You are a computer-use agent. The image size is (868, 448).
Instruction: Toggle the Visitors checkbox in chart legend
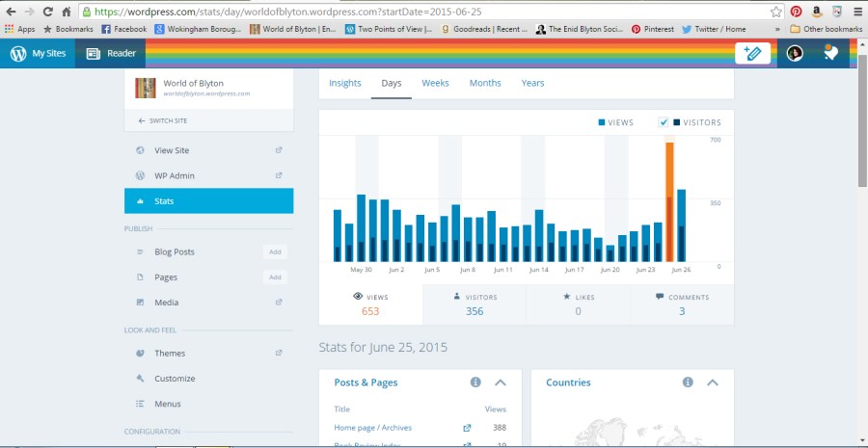click(664, 122)
